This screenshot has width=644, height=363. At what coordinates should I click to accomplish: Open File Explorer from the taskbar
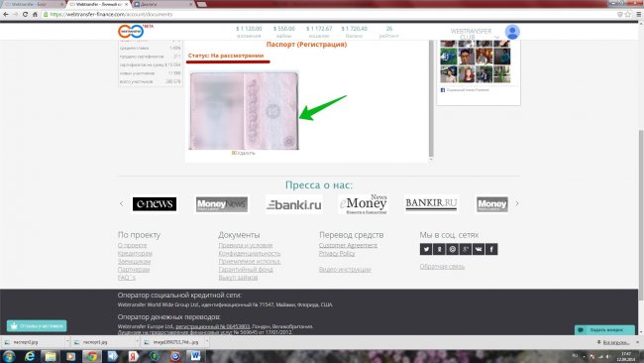pyautogui.click(x=51, y=356)
